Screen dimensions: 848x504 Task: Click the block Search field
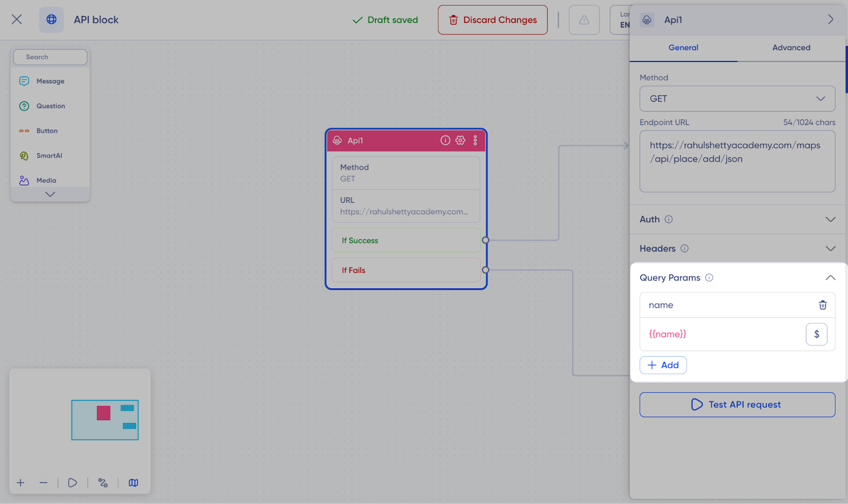50,57
